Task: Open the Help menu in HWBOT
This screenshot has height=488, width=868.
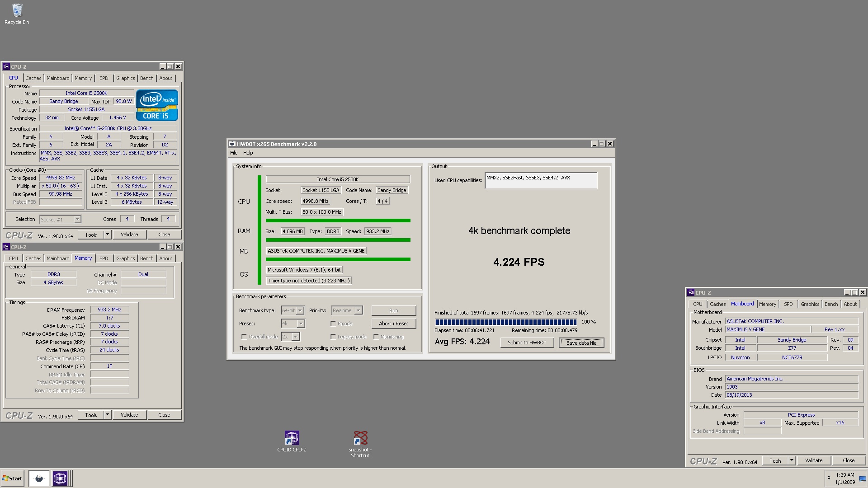Action: click(x=248, y=153)
